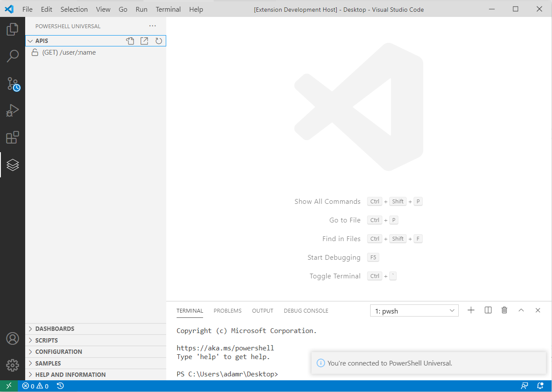The height and width of the screenshot is (392, 552).
Task: Kill terminal with trash icon
Action: pyautogui.click(x=504, y=310)
